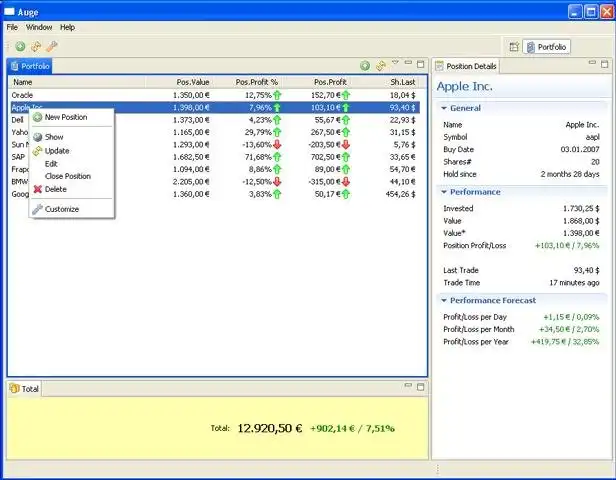Image resolution: width=616 pixels, height=480 pixels.
Task: Select the Total tab
Action: click(x=24, y=389)
